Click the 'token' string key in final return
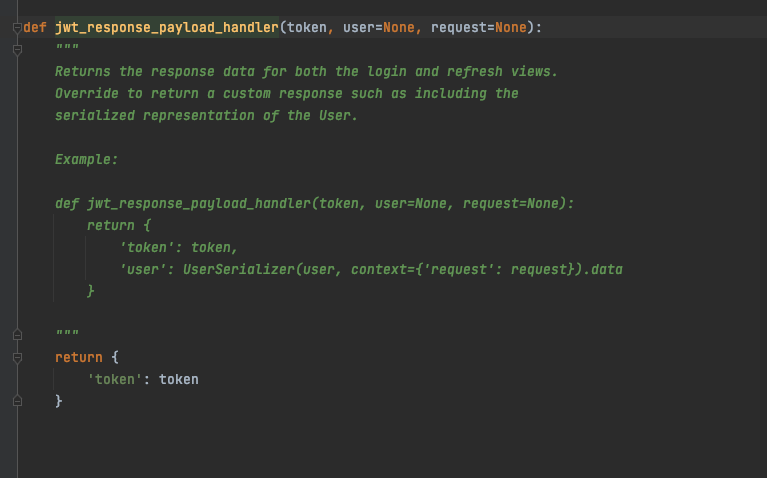Screen dimensions: 767x478 click(x=114, y=379)
